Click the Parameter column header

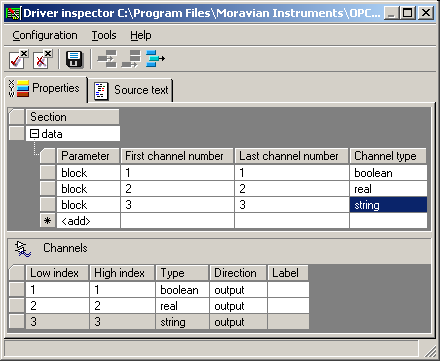click(88, 156)
